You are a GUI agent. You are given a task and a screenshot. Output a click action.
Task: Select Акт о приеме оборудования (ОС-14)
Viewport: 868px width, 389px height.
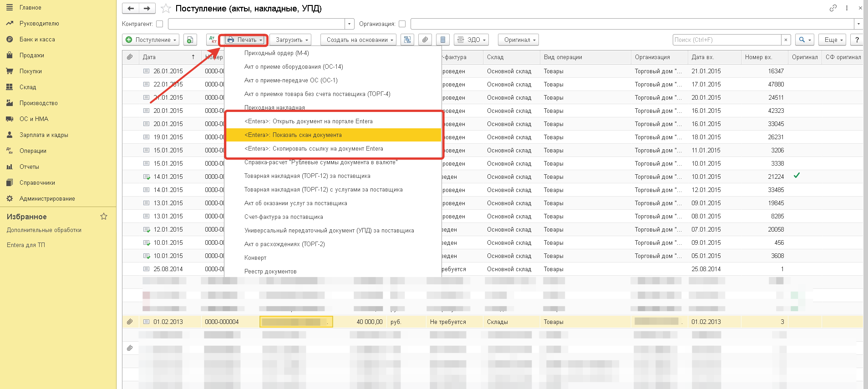pos(333,67)
